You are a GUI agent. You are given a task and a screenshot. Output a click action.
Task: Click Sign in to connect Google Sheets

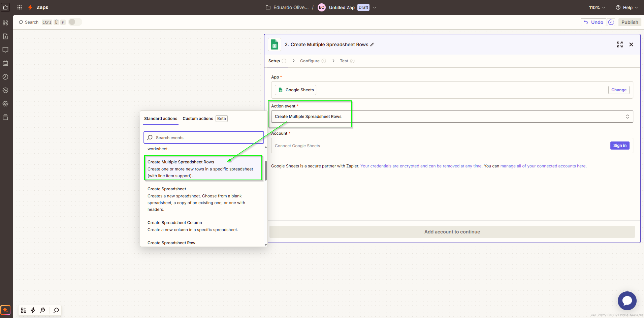pos(620,146)
